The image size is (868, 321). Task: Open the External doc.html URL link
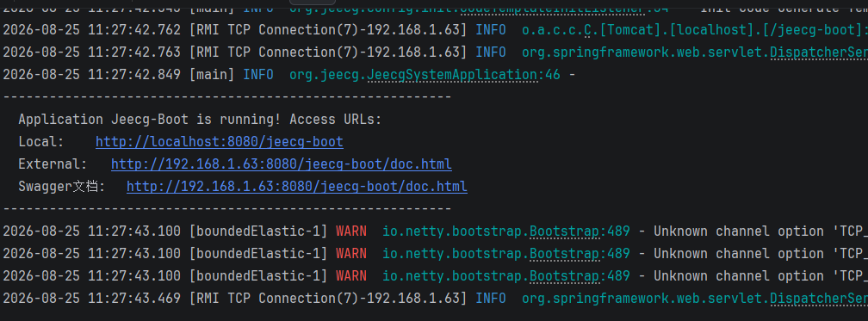[282, 164]
